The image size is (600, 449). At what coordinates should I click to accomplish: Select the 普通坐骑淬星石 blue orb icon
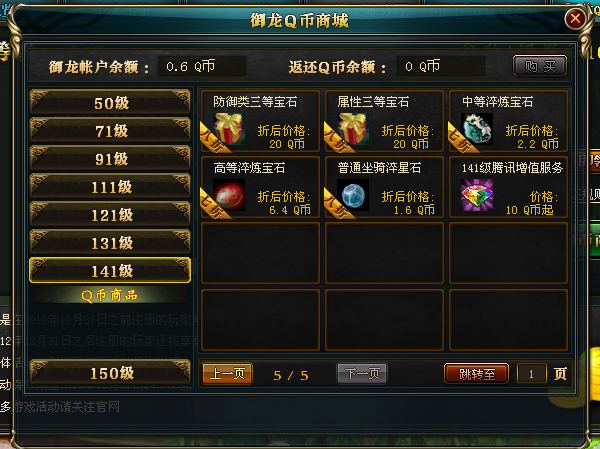click(x=353, y=195)
